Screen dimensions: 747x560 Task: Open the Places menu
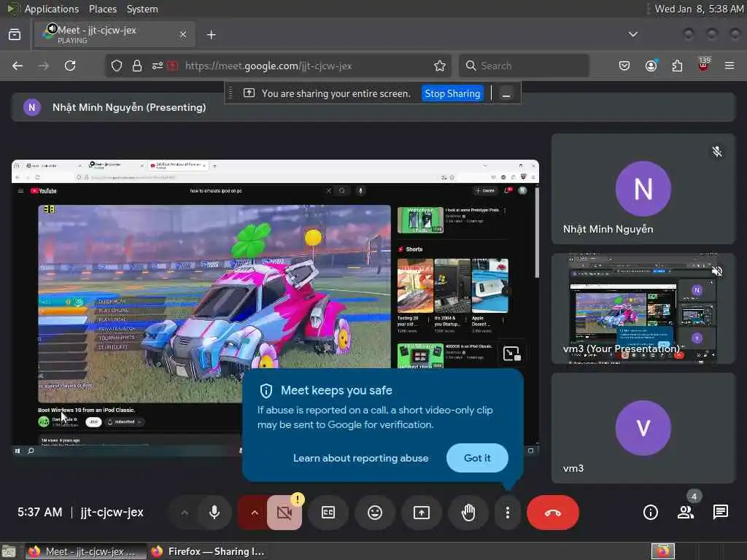click(x=102, y=9)
